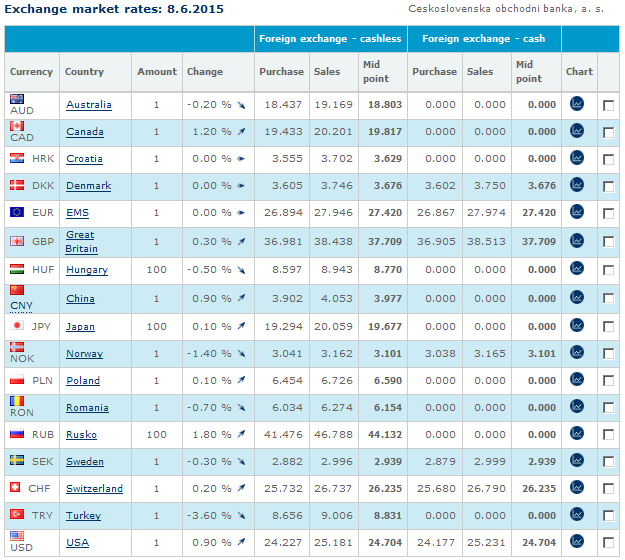Open the chart icon for Switzerland CHF
625x560 pixels.
click(577, 487)
